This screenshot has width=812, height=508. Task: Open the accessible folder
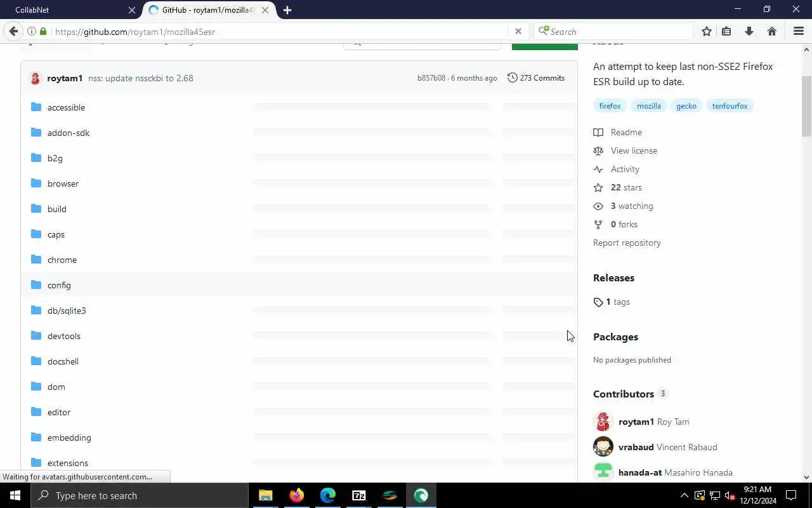point(66,107)
